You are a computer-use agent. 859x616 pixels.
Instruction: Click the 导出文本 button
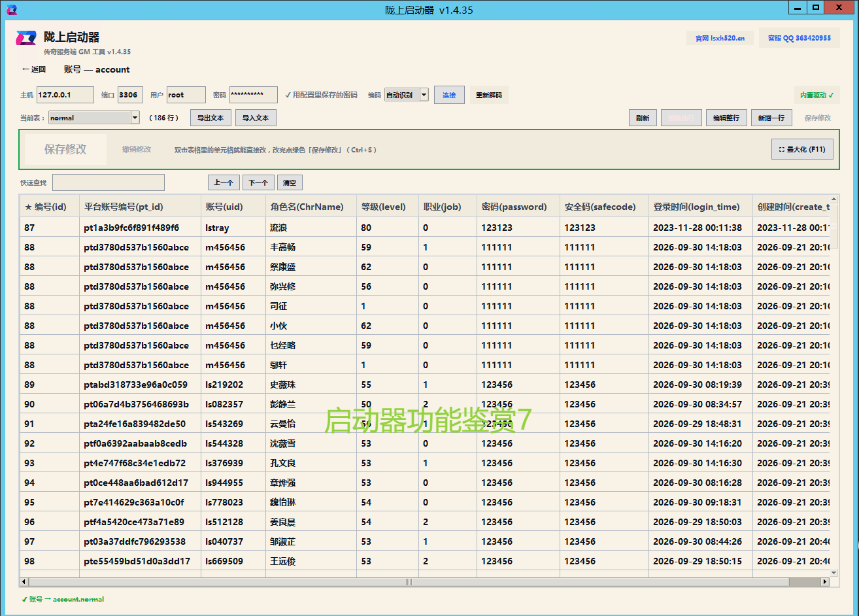click(x=211, y=118)
